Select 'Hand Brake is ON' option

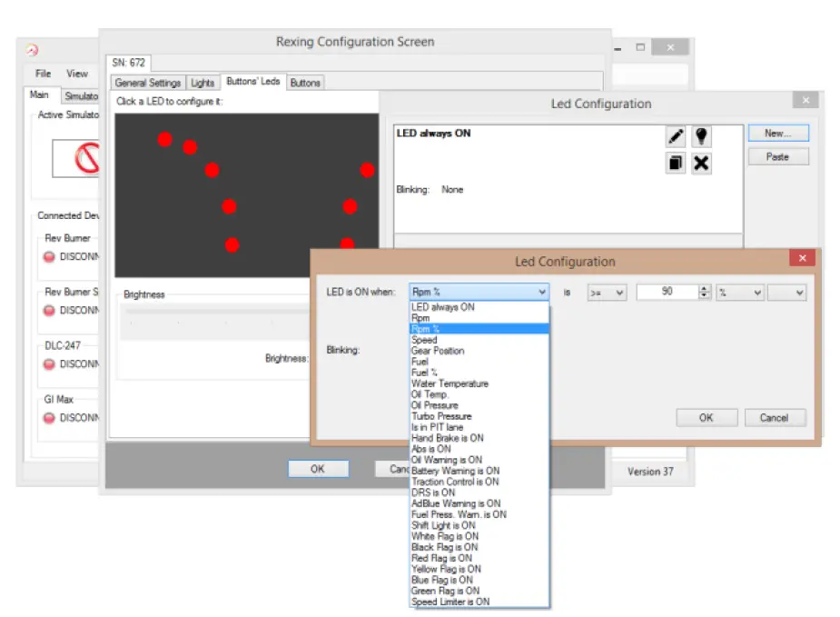(x=479, y=438)
